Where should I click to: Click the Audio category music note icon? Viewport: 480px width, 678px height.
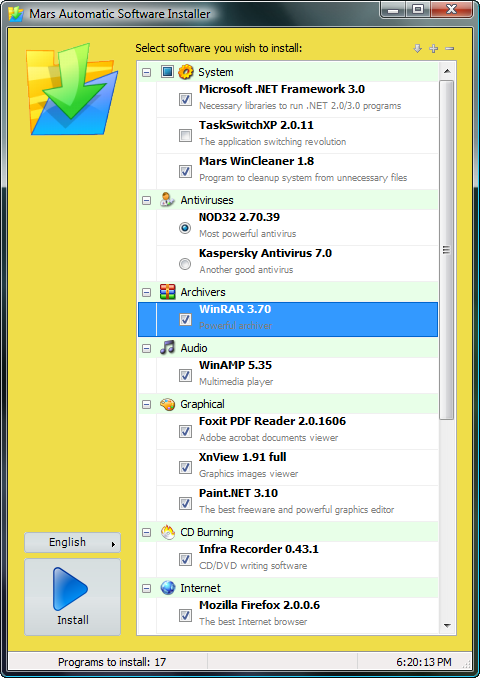coord(167,348)
